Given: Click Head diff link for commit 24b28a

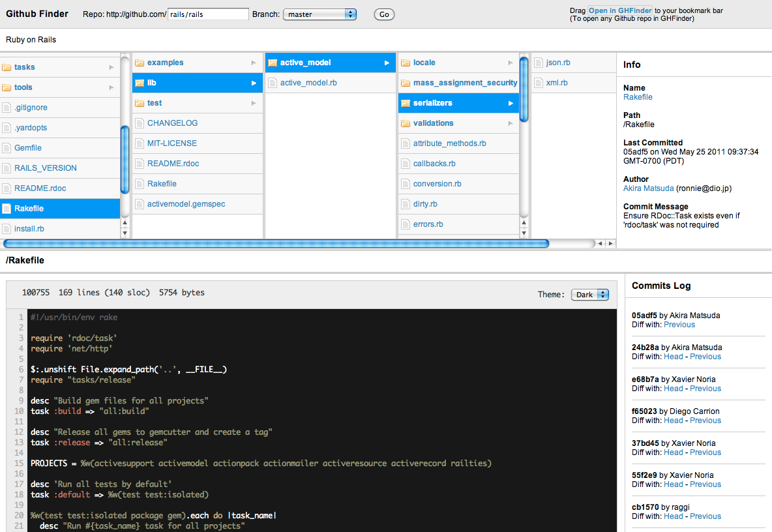Looking at the screenshot, I should (673, 357).
